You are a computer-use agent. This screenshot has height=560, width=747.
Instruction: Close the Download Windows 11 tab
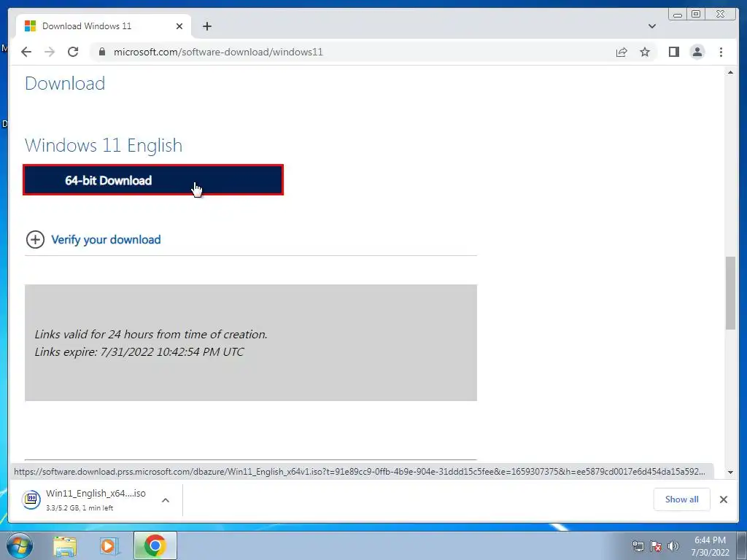coord(179,26)
